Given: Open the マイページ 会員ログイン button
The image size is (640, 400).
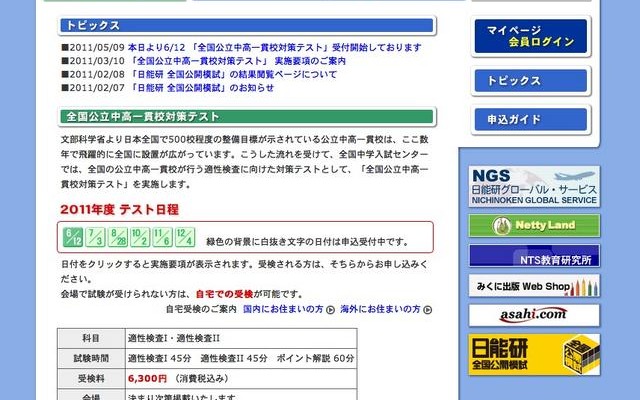Looking at the screenshot, I should coord(531,36).
